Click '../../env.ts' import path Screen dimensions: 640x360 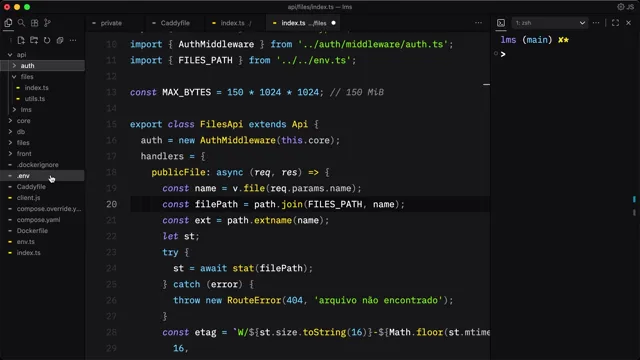click(313, 60)
